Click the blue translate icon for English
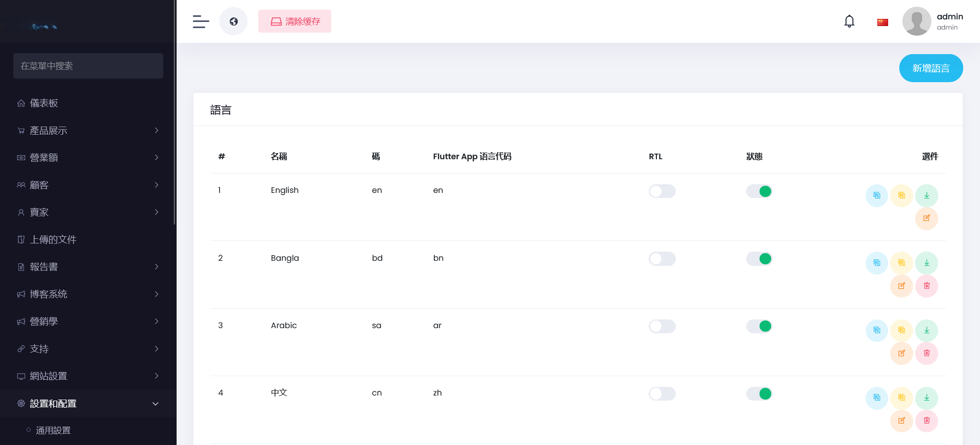Screen dimensions: 980x445 click(876, 195)
